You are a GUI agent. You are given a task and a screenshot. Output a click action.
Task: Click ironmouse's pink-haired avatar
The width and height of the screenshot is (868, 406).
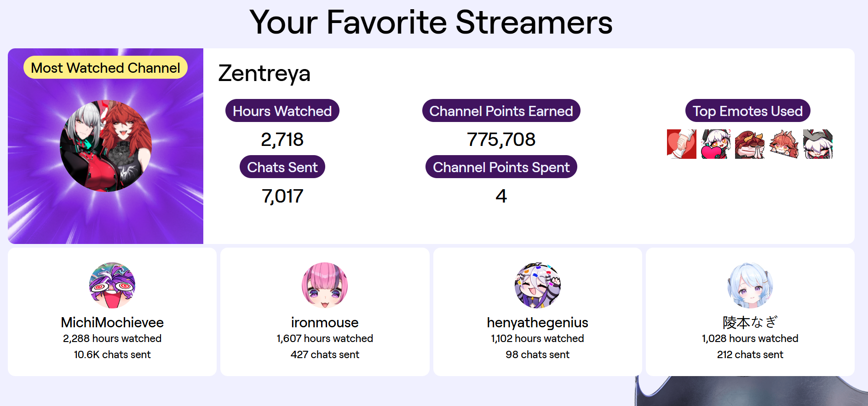(x=325, y=285)
